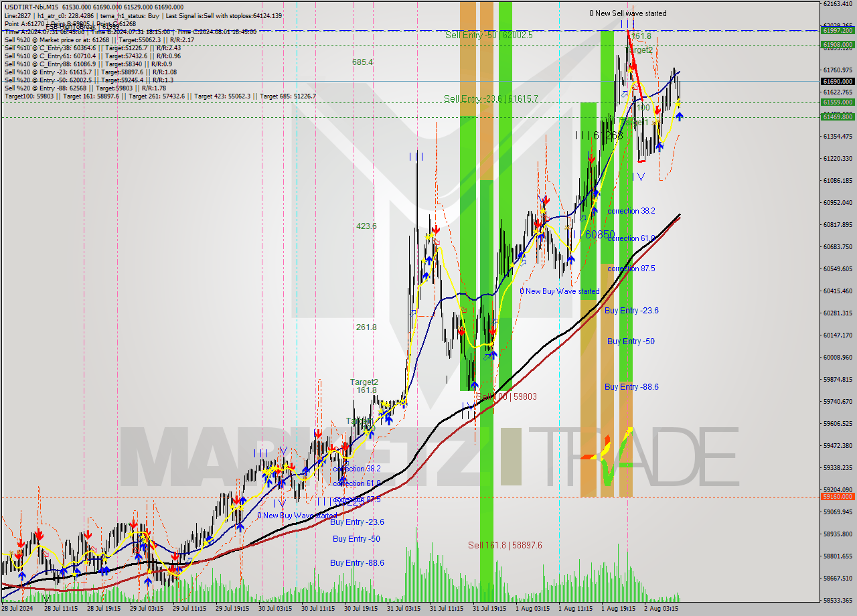This screenshot has width=857, height=616.
Task: Select the 60952.040 price axis label
Action: click(837, 203)
